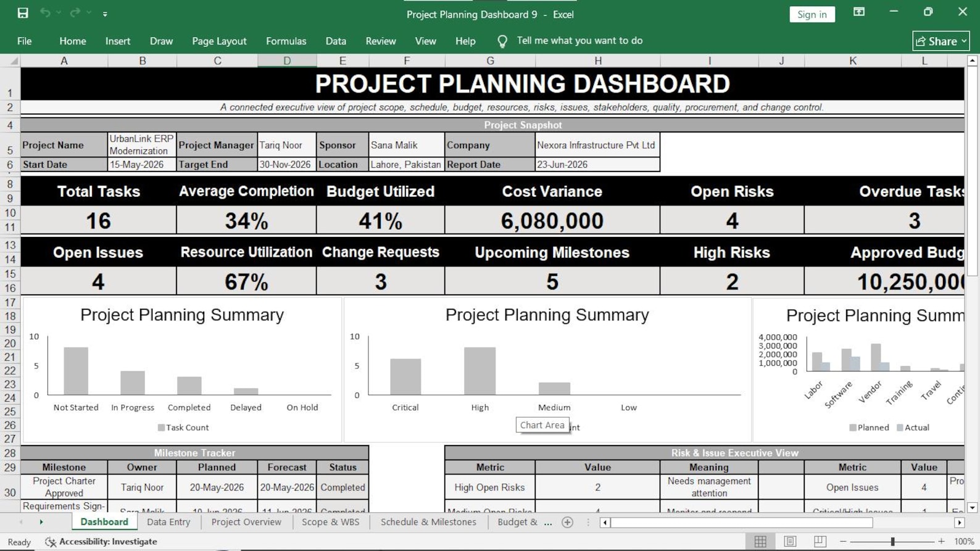This screenshot has height=551, width=980.
Task: Open the Undo history dropdown arrow
Action: (x=59, y=13)
